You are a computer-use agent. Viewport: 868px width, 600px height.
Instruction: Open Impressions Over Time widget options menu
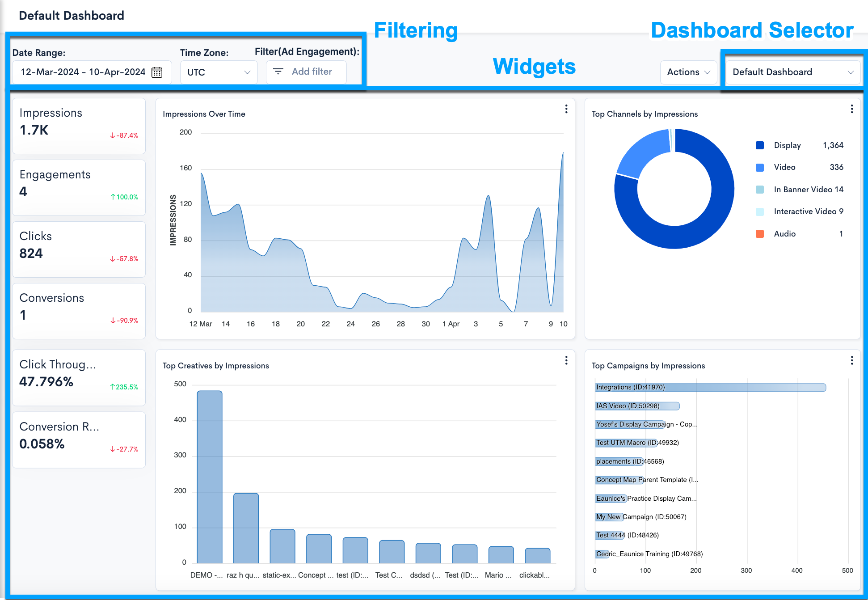click(x=566, y=109)
